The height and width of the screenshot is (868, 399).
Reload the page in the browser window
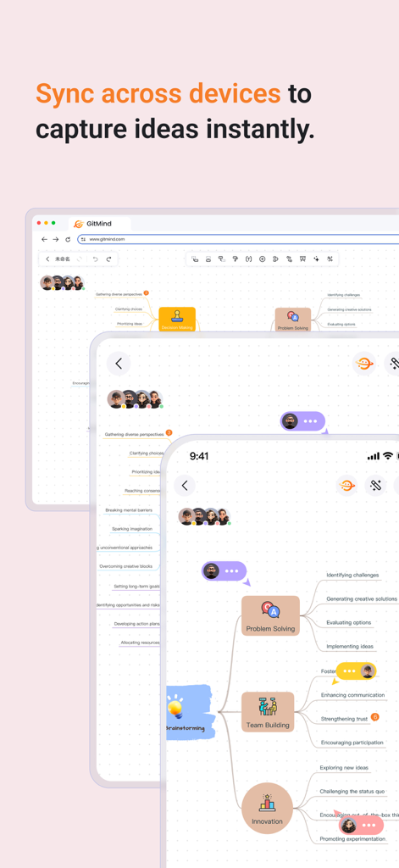[x=68, y=239]
